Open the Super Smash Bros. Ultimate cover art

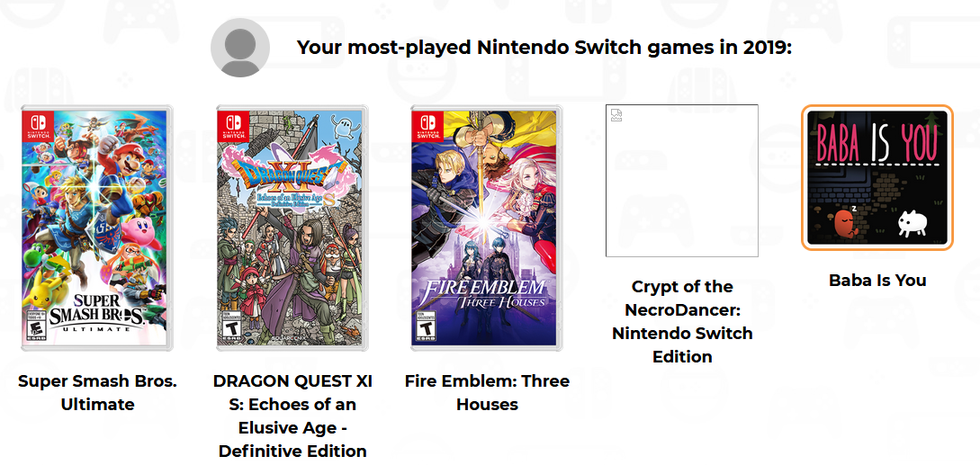click(97, 228)
